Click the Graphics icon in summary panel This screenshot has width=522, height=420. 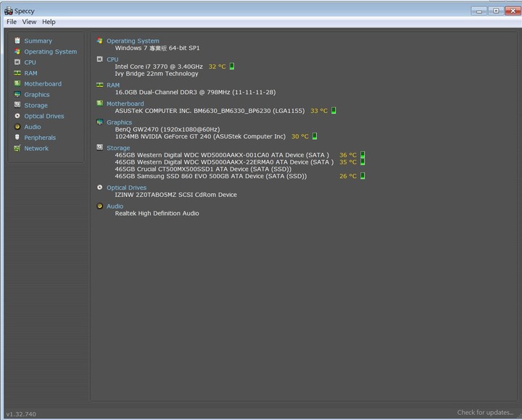click(99, 122)
